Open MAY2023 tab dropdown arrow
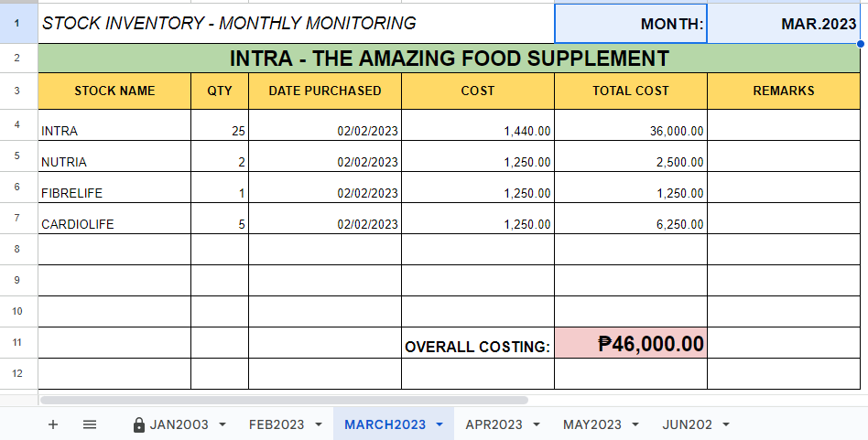 click(x=635, y=424)
